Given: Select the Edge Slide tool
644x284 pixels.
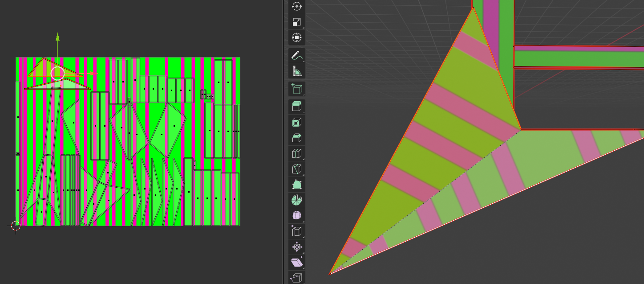Looking at the screenshot, I should click(297, 231).
